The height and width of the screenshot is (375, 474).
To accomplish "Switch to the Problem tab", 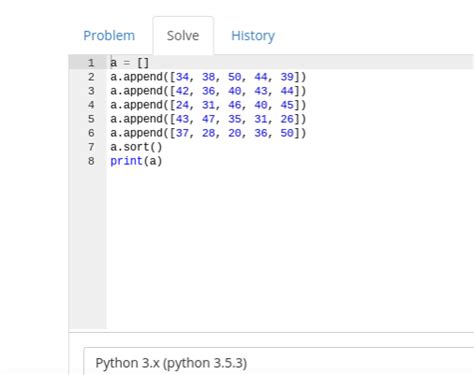I will (109, 36).
